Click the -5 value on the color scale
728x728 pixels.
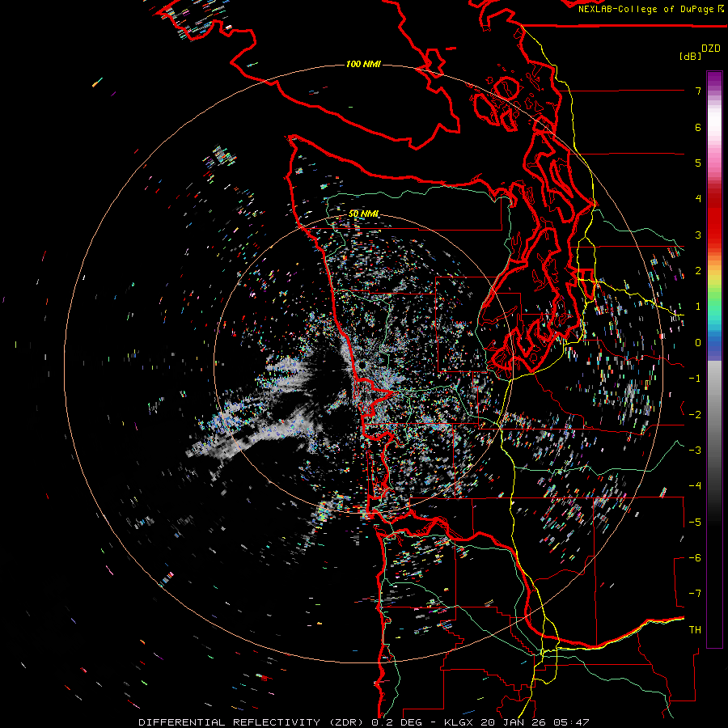tap(695, 523)
